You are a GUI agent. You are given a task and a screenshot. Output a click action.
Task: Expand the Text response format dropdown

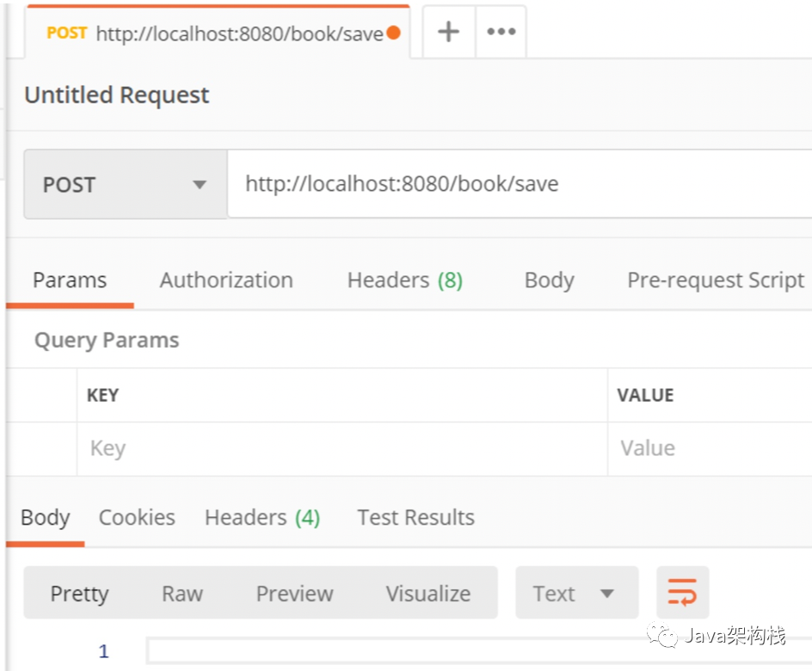click(576, 594)
